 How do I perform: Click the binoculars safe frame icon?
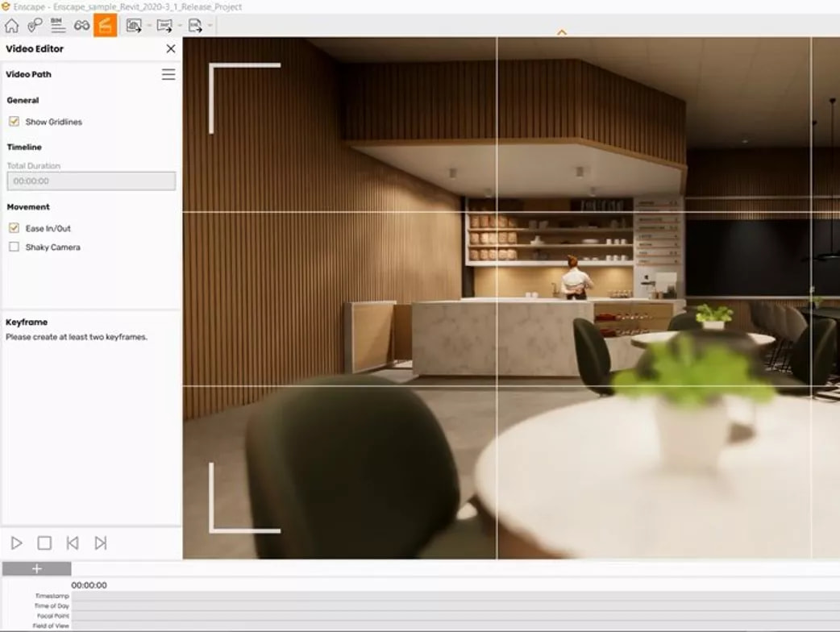click(x=81, y=25)
